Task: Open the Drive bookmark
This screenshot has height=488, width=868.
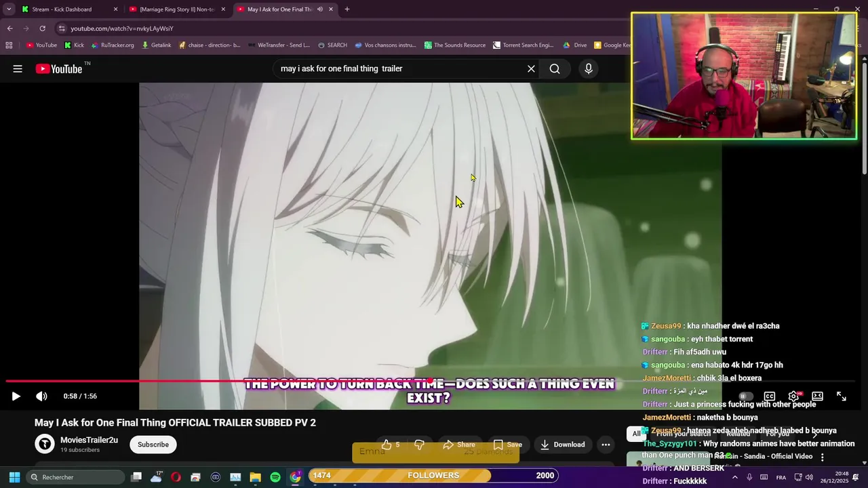Action: click(574, 45)
